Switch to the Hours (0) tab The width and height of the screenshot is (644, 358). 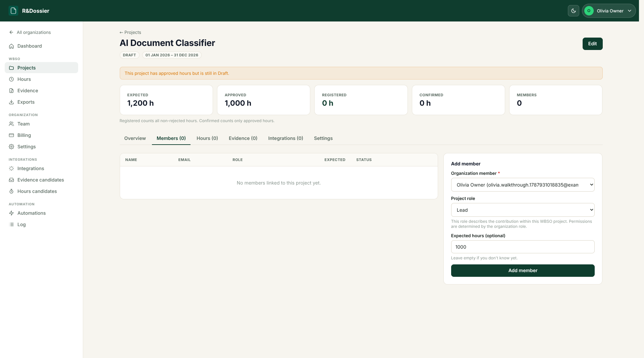pos(207,138)
